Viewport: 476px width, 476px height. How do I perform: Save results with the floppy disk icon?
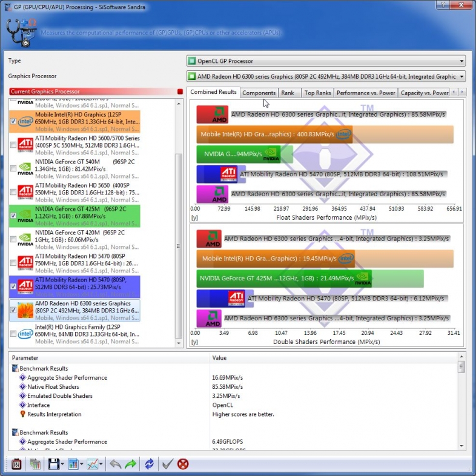[x=54, y=464]
